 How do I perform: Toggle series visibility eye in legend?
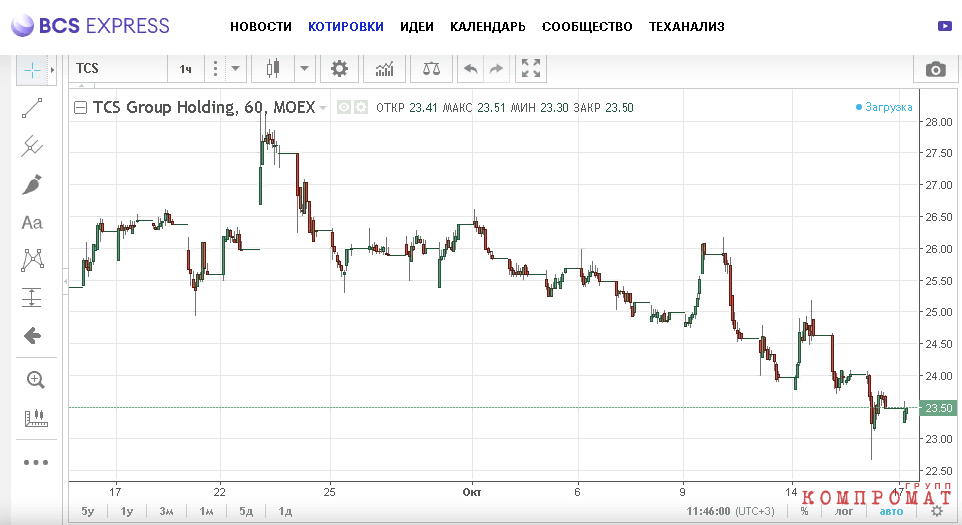[x=344, y=108]
